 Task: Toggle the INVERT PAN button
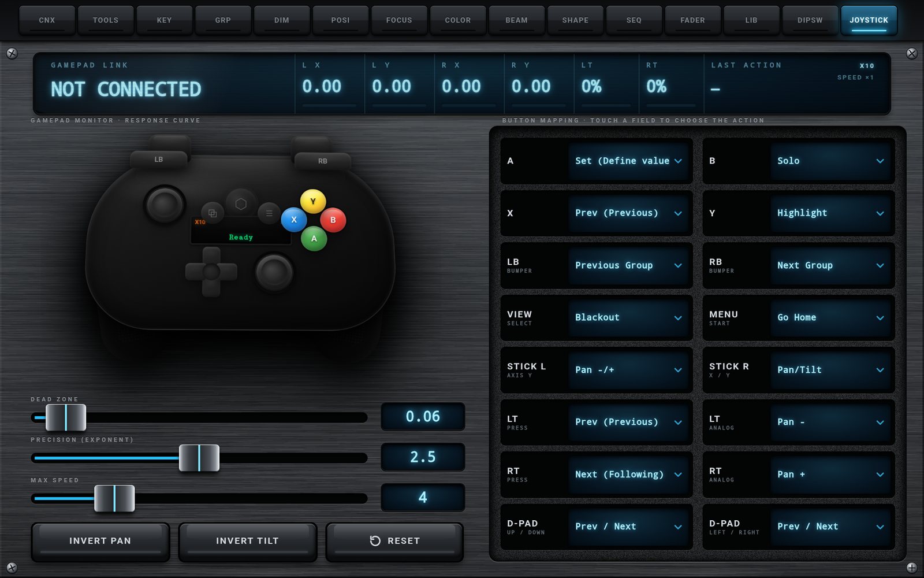(x=100, y=541)
